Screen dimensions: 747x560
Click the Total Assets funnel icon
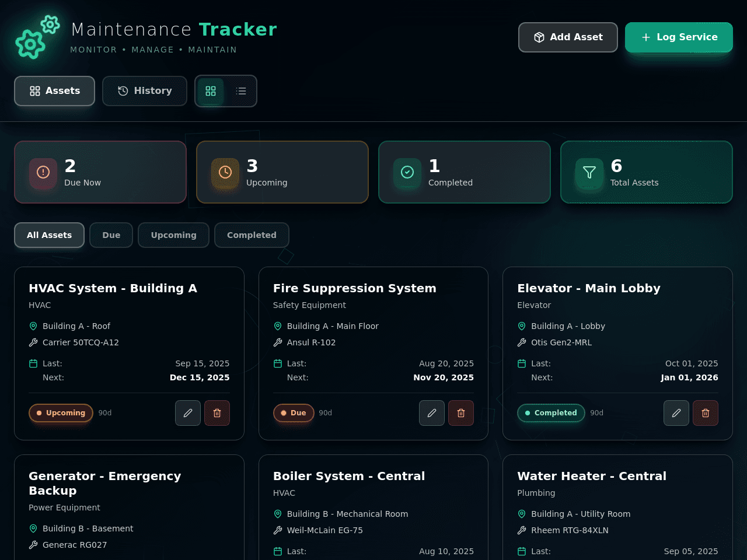589,172
